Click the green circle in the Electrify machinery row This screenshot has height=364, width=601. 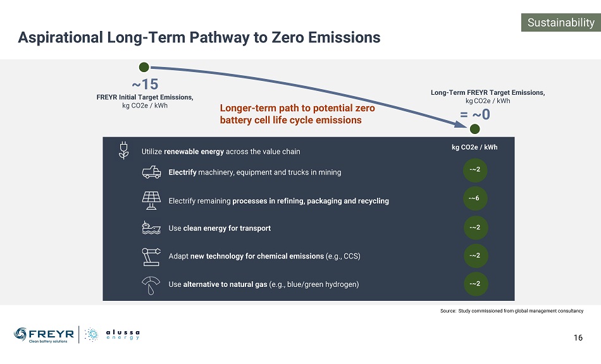475,170
